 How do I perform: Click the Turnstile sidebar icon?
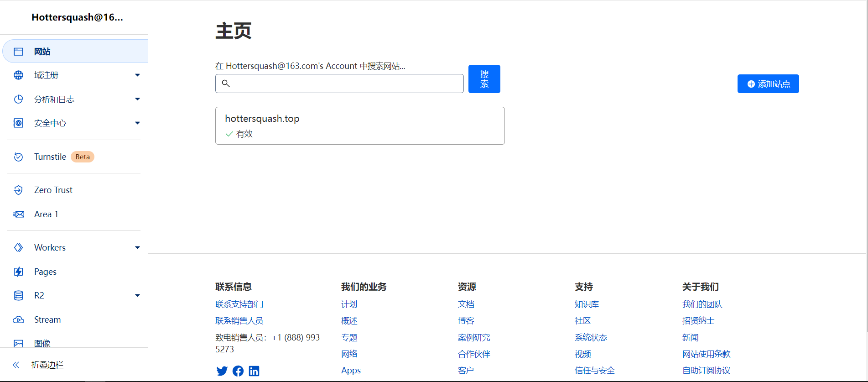18,157
